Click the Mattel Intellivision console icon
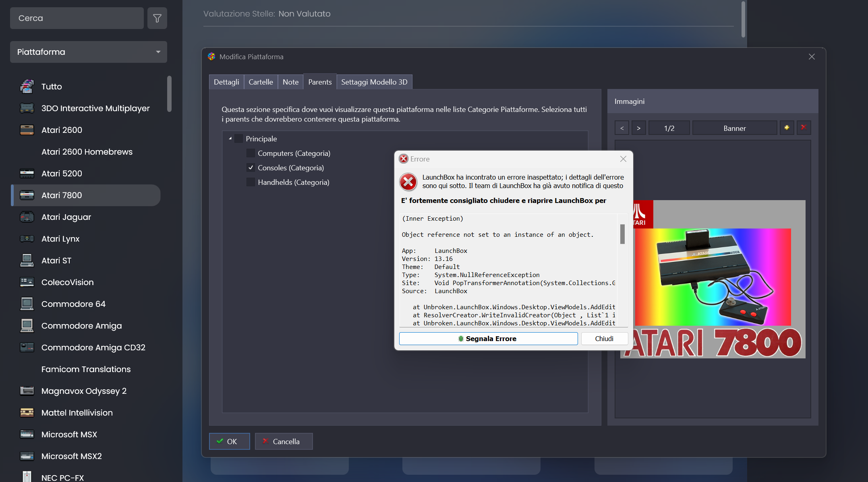The image size is (868, 482). (27, 413)
